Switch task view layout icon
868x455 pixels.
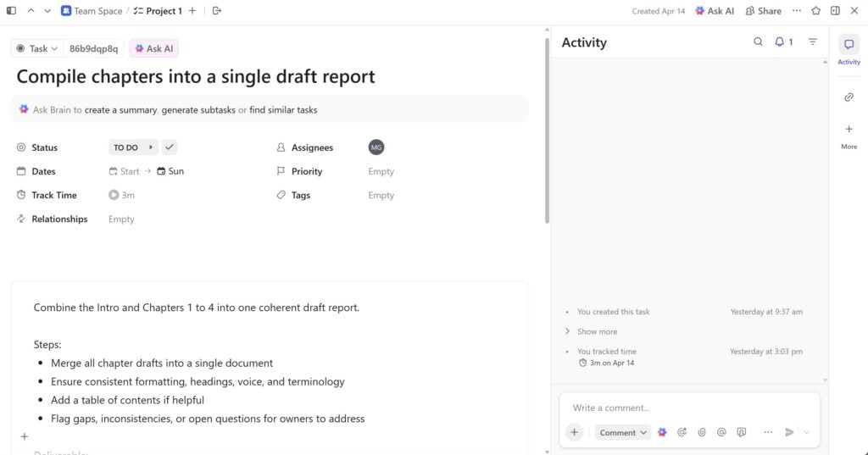click(835, 10)
